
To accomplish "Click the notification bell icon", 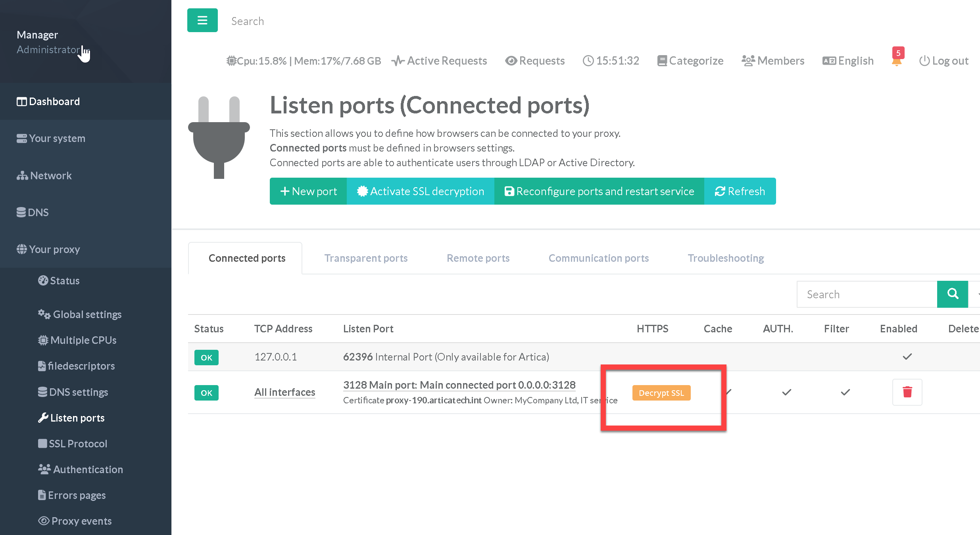I will 896,61.
